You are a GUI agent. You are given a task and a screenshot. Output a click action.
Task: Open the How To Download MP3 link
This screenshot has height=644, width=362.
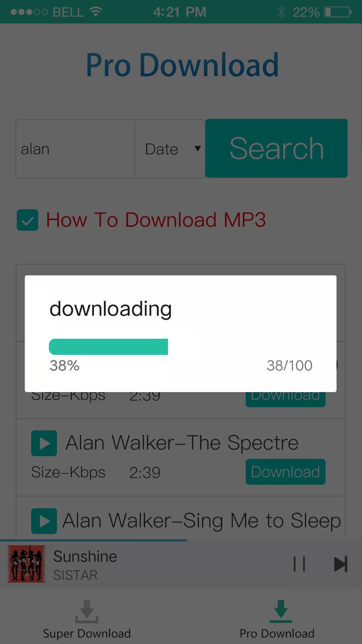click(156, 220)
